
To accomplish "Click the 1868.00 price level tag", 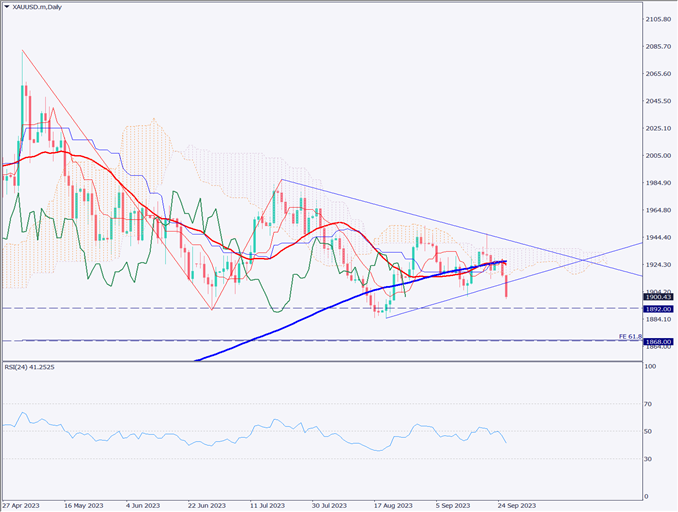I will click(x=657, y=342).
